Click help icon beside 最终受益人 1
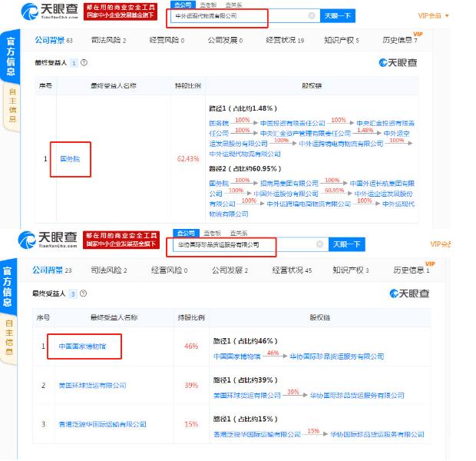 [x=84, y=62]
